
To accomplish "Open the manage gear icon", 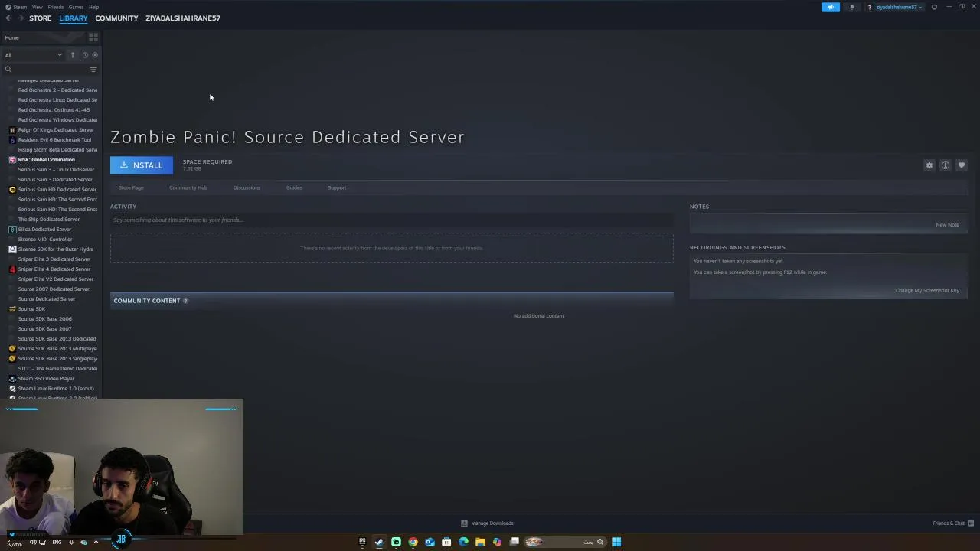I will 929,165.
